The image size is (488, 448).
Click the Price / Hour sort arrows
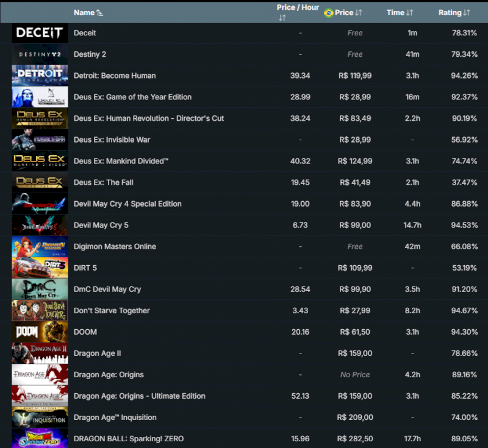tap(282, 18)
